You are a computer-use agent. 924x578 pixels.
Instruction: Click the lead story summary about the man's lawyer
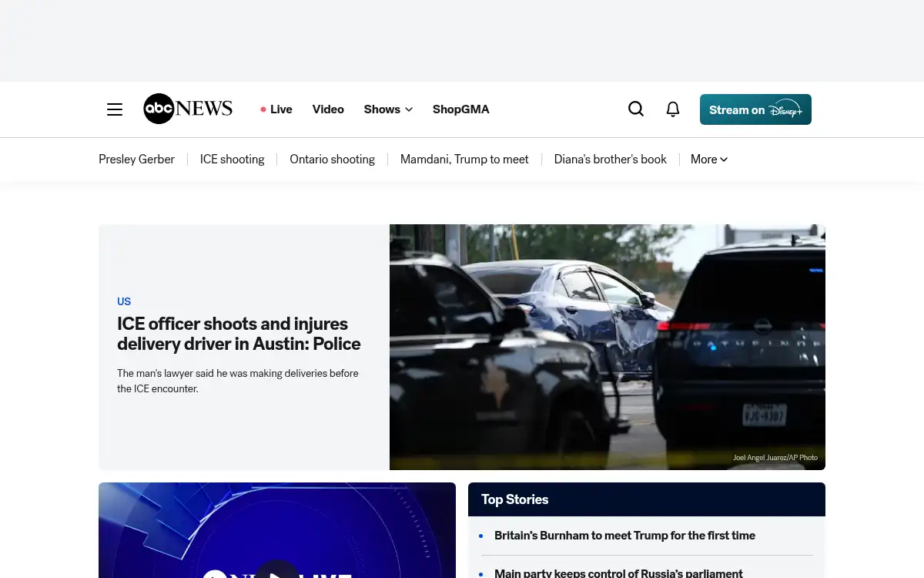(238, 381)
